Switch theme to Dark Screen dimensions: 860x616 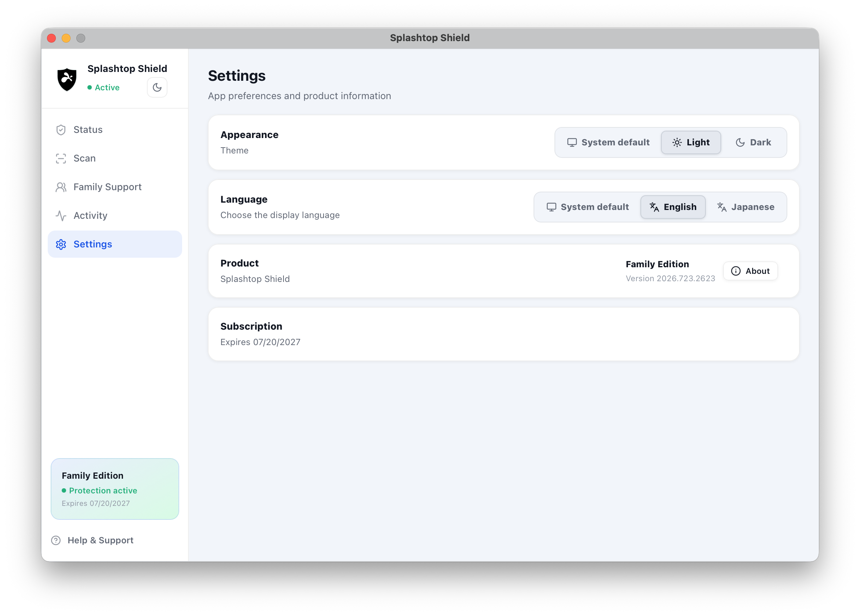(x=753, y=142)
